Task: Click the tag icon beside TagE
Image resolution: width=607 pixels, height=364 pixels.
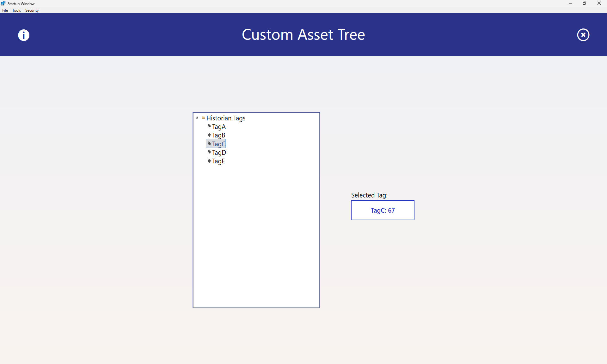Action: pos(209,161)
